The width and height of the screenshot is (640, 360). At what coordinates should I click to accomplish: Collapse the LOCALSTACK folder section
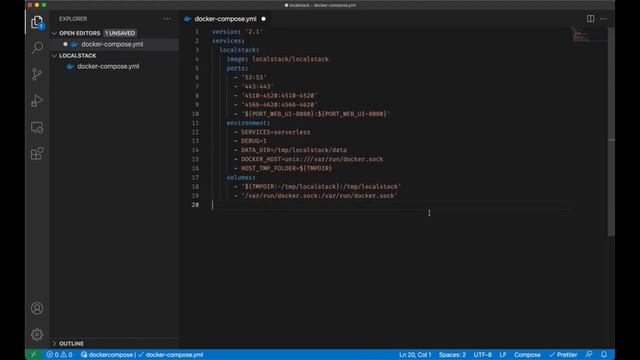pyautogui.click(x=54, y=56)
